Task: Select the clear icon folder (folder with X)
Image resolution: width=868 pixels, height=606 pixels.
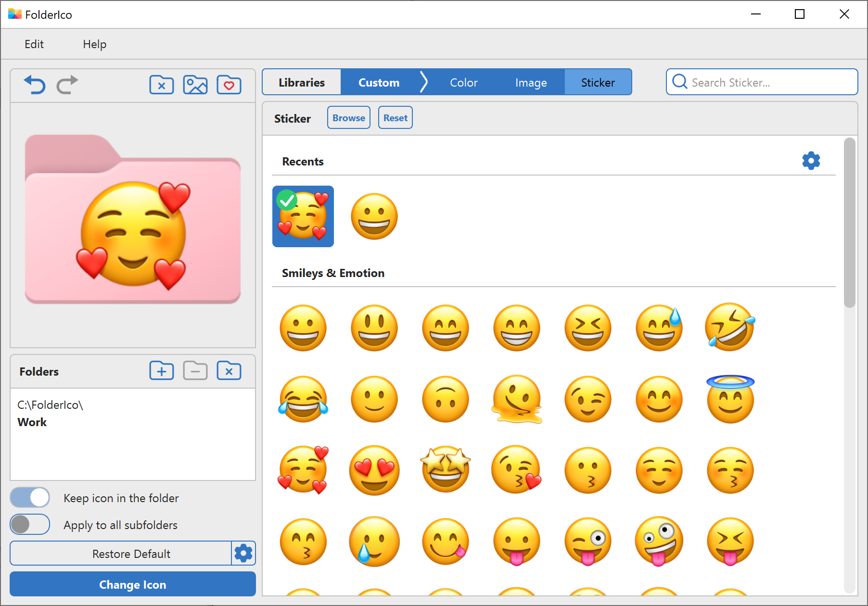Action: (162, 85)
